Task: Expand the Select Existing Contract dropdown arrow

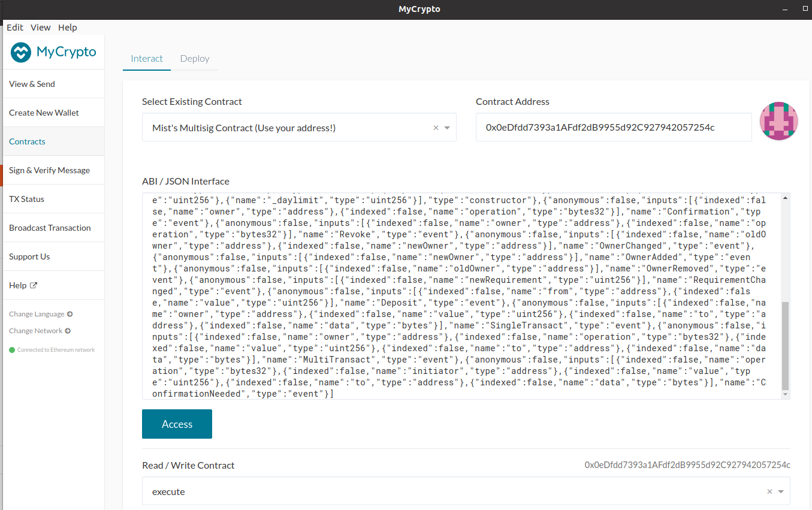Action: [x=448, y=128]
